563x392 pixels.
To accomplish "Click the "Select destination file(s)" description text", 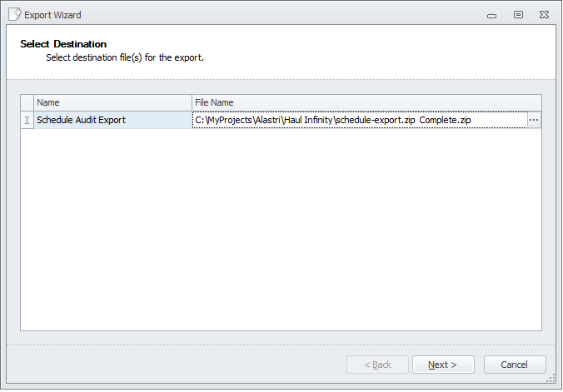I will coord(125,57).
